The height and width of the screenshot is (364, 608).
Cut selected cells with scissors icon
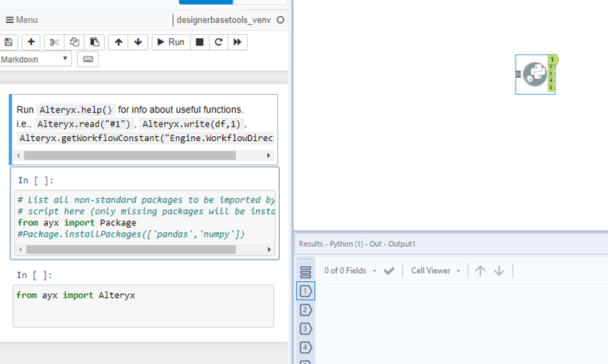click(54, 42)
